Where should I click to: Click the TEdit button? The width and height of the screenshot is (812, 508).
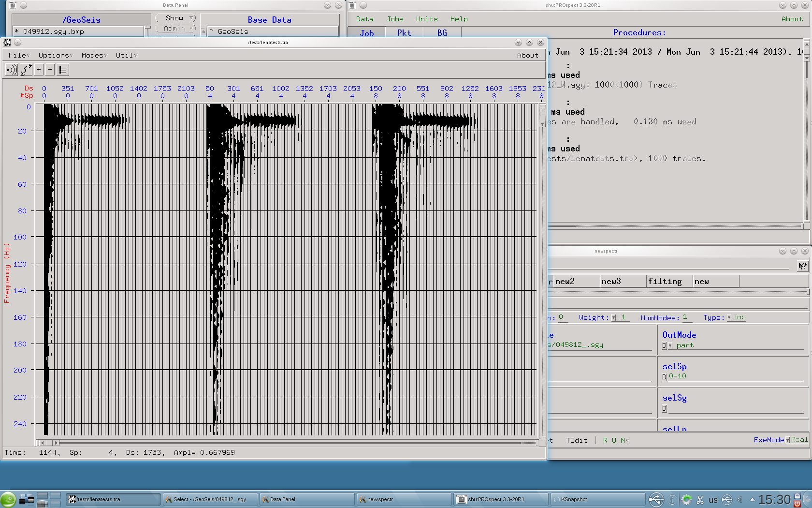(577, 440)
